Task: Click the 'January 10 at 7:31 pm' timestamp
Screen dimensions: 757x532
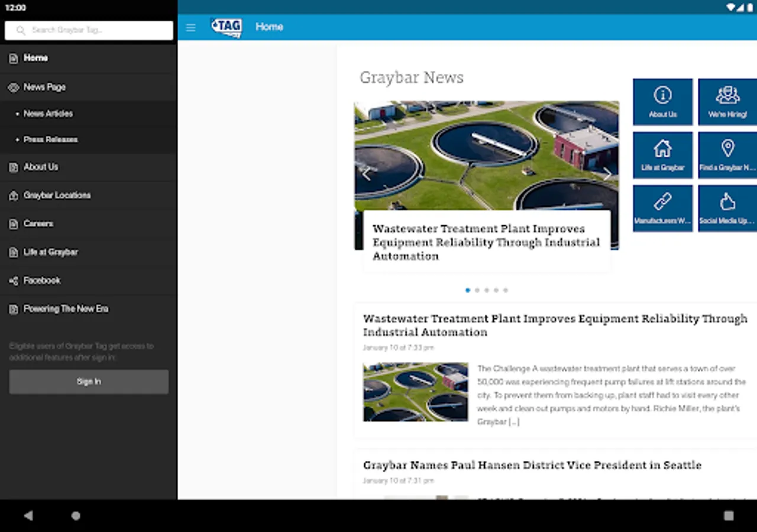Action: [399, 481]
